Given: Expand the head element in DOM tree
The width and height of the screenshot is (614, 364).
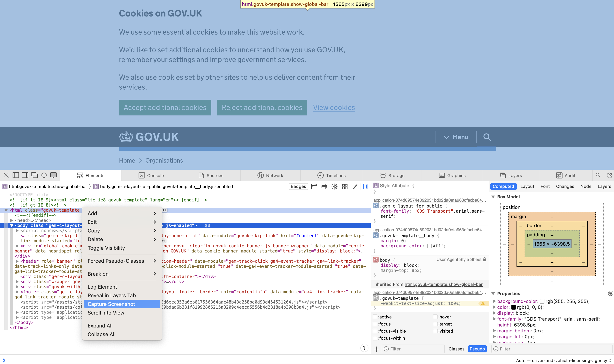Looking at the screenshot, I should point(12,220).
